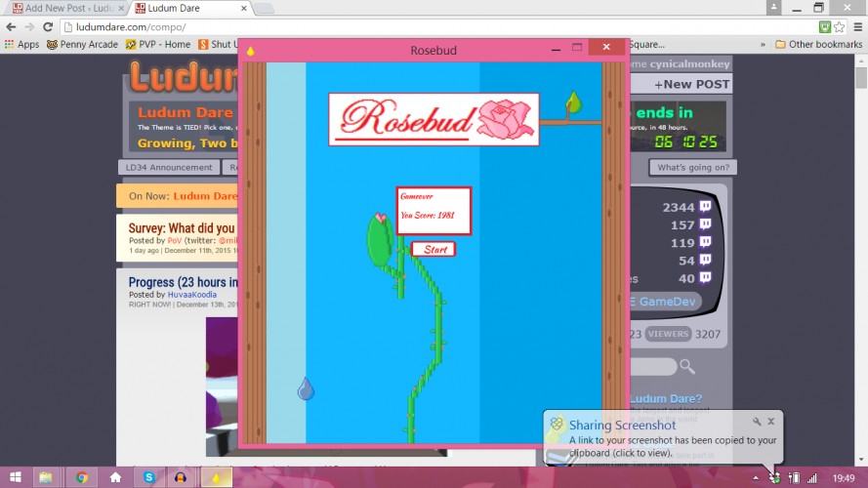
Task: Click the Start button in Rosebud game
Action: pos(434,250)
